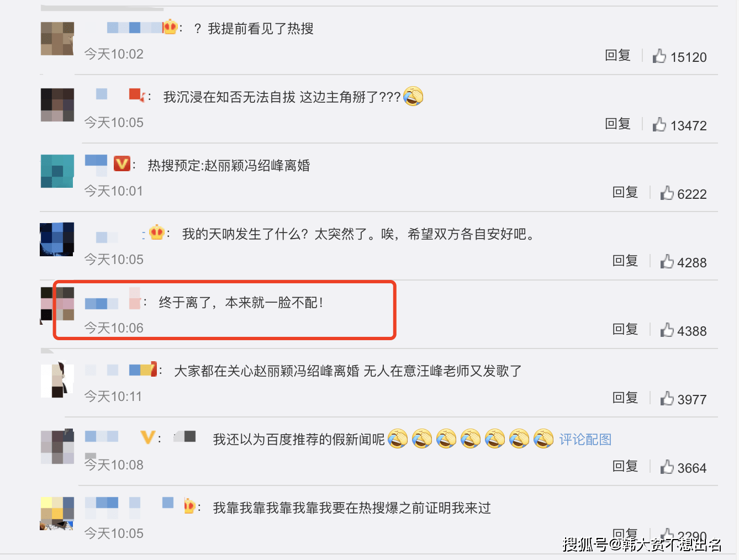Reply to 热搜预定 comment
This screenshot has height=560, width=739.
[625, 192]
